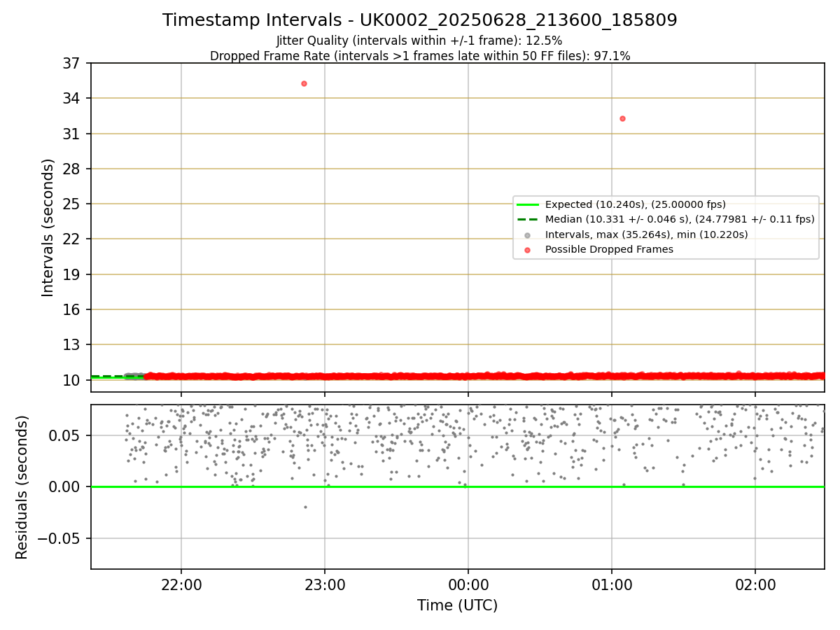Click the plot title 'Timestamp Intervals - UK0002_20250628_213600_185809'
The width and height of the screenshot is (840, 630).
click(419, 20)
